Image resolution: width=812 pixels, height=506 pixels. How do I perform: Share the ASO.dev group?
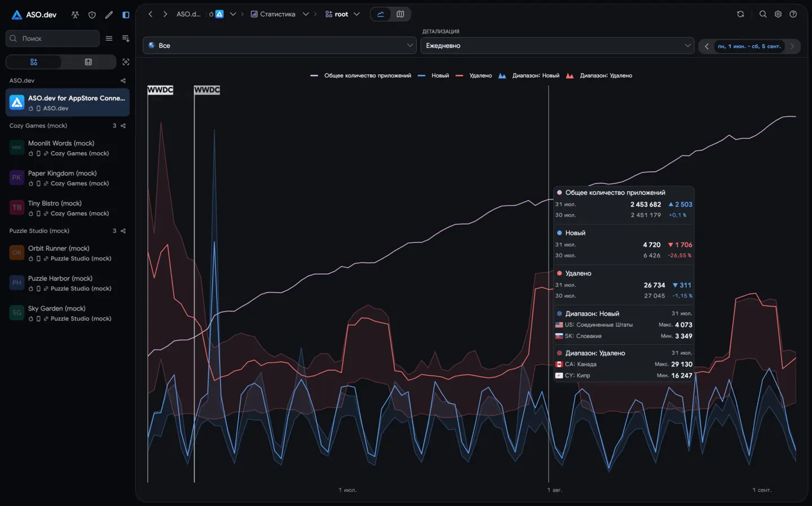123,81
